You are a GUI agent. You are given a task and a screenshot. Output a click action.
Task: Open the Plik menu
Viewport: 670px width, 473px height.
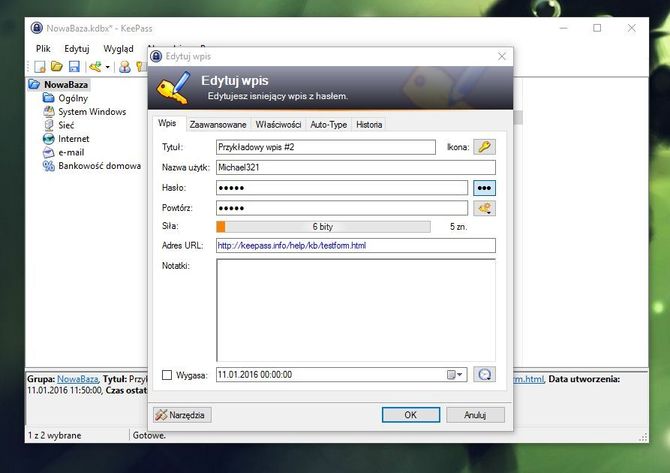[43, 48]
